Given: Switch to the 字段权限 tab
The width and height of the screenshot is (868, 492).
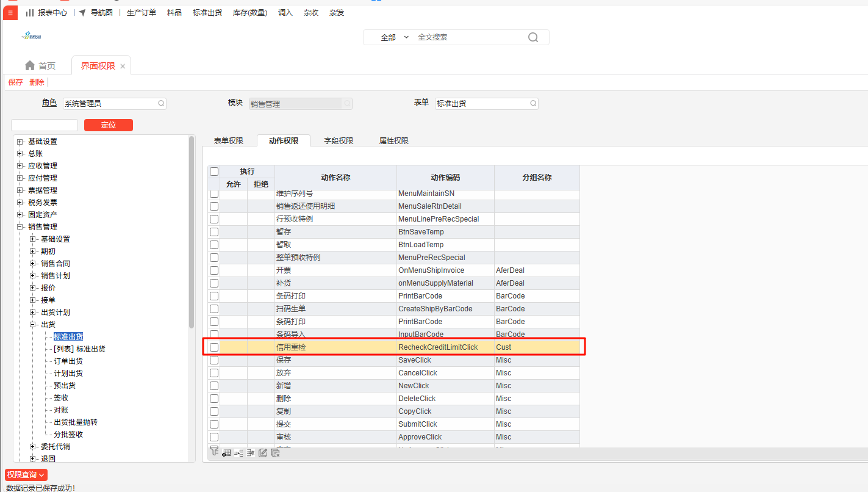Looking at the screenshot, I should click(339, 140).
